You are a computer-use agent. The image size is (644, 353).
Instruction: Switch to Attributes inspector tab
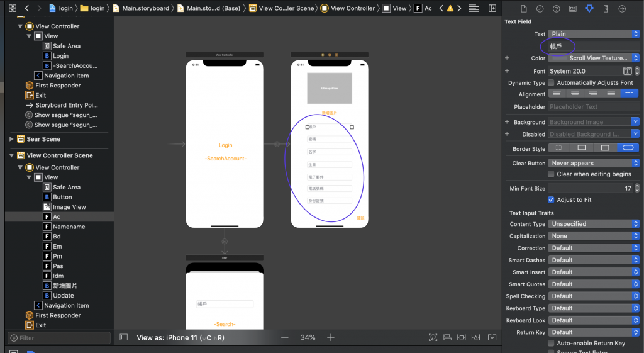click(x=589, y=9)
